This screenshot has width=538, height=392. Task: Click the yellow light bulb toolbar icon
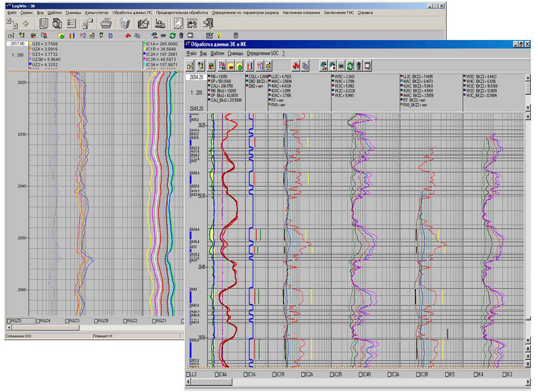point(219,35)
